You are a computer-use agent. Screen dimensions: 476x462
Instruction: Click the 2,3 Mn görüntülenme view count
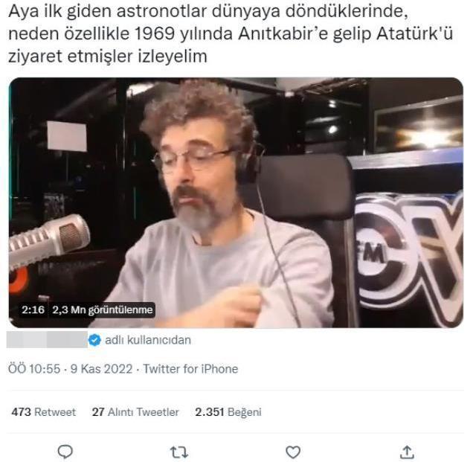103,309
